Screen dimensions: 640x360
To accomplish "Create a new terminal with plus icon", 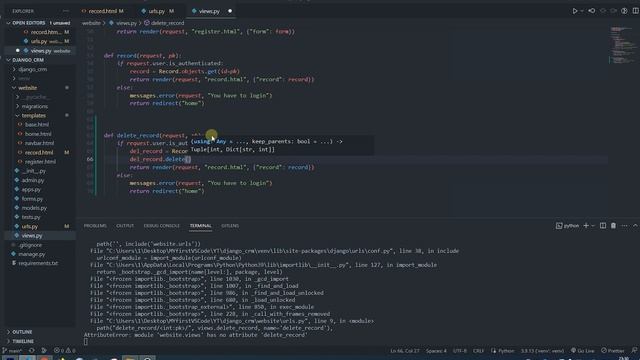I will click(x=586, y=226).
